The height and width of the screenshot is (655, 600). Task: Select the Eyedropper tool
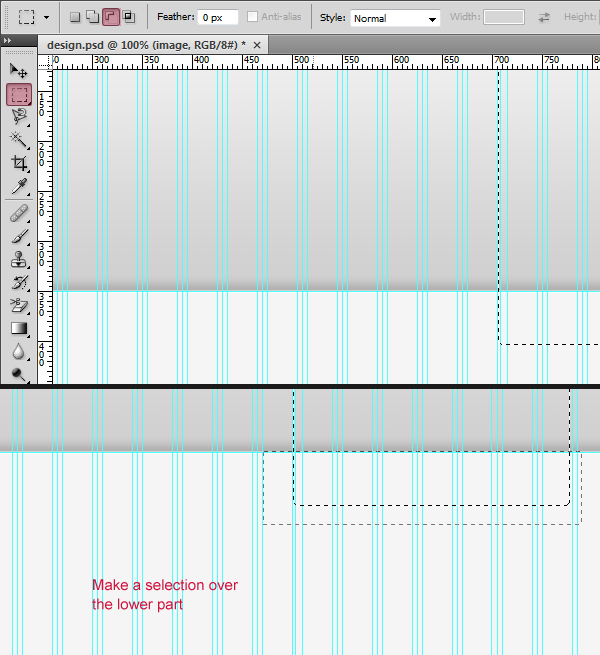(18, 186)
